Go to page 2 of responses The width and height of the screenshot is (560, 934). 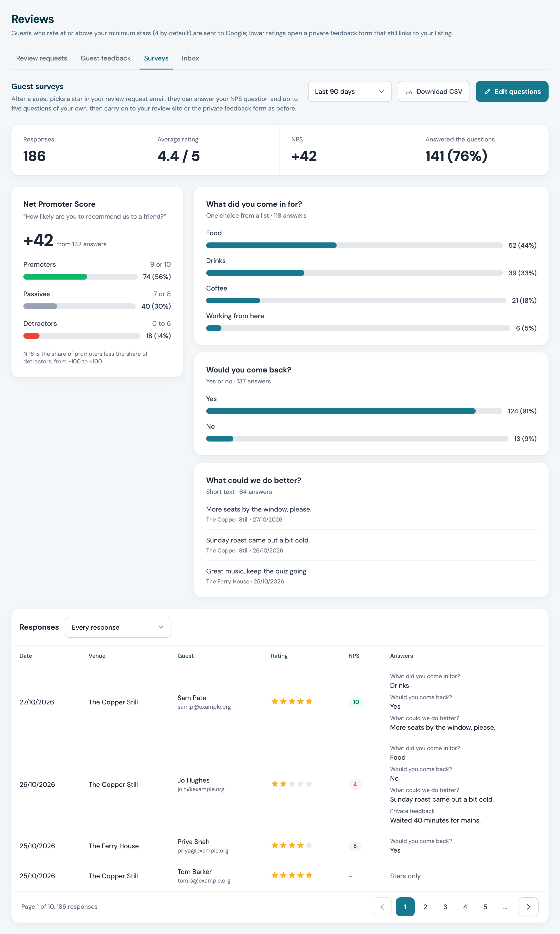click(425, 906)
